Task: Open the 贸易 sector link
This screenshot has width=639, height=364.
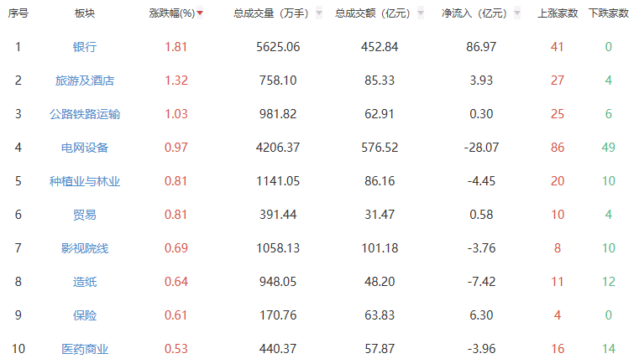Action: click(85, 215)
